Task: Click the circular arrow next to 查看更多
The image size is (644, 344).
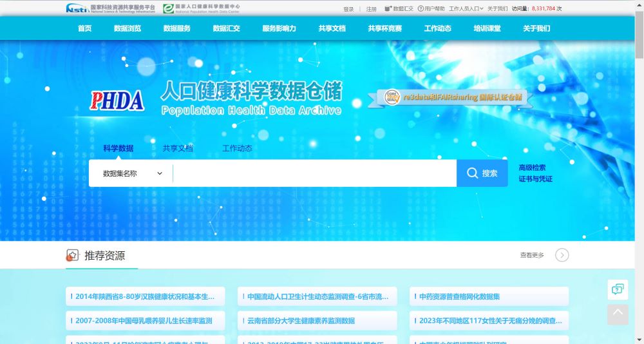Action: tap(562, 255)
